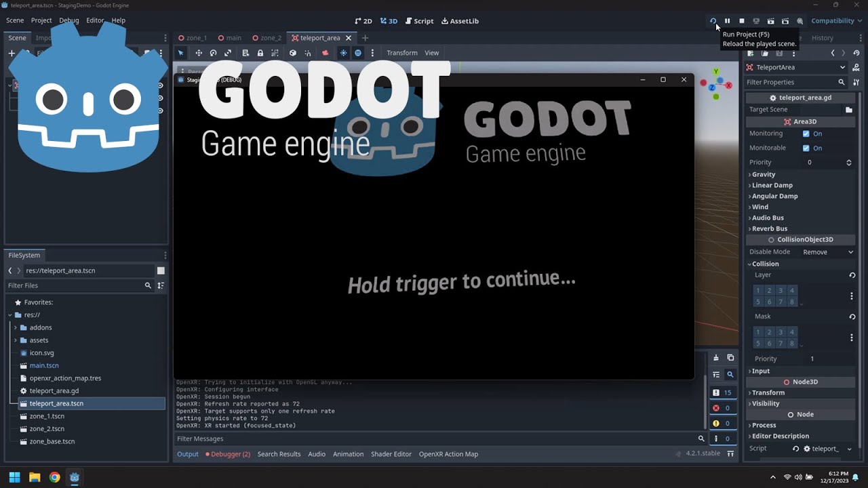Open the TeleportArea node selector dropdown
The image size is (868, 488).
[x=796, y=67]
